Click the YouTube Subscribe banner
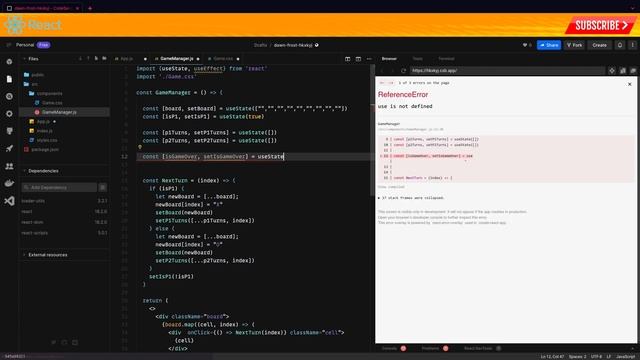 point(600,25)
